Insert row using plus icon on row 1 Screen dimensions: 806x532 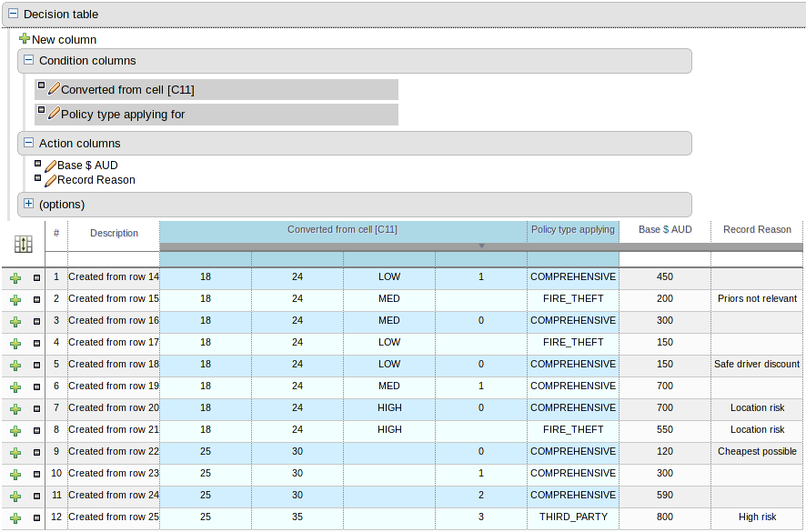pos(15,277)
